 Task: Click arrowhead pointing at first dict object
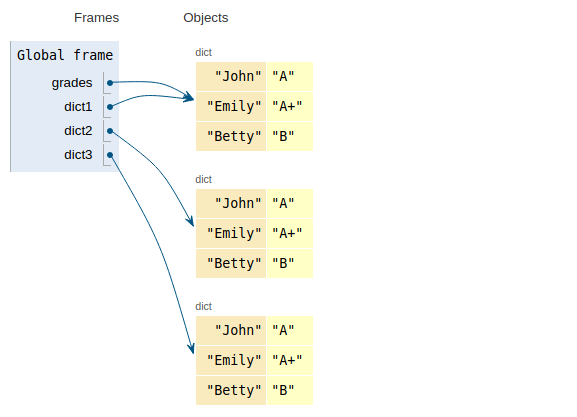[x=189, y=97]
